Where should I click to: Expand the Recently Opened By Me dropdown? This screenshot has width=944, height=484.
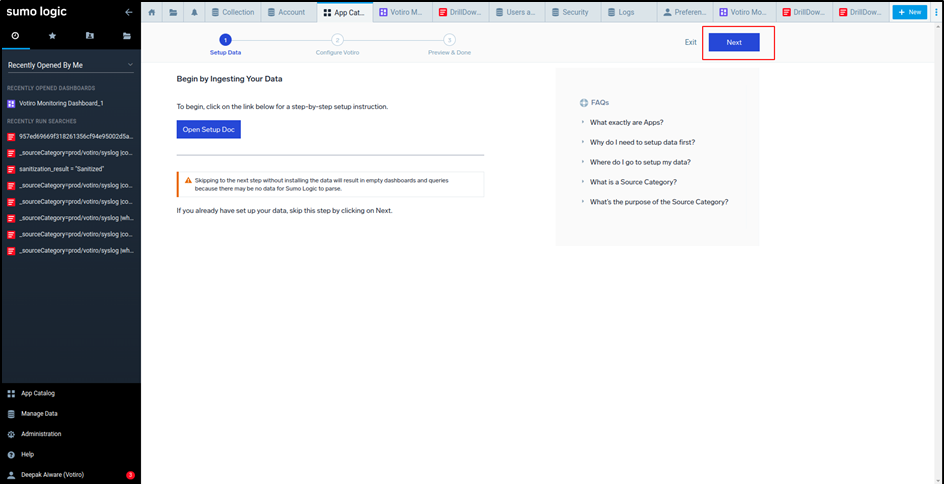(70, 65)
